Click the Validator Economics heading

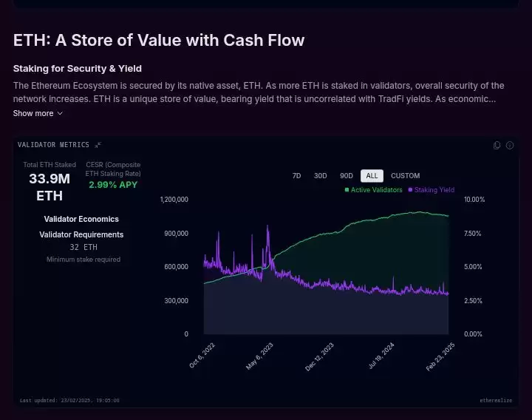(x=81, y=219)
